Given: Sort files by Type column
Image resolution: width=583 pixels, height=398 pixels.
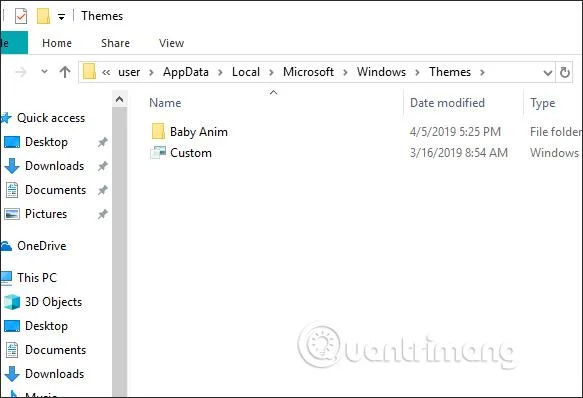Looking at the screenshot, I should [x=542, y=103].
